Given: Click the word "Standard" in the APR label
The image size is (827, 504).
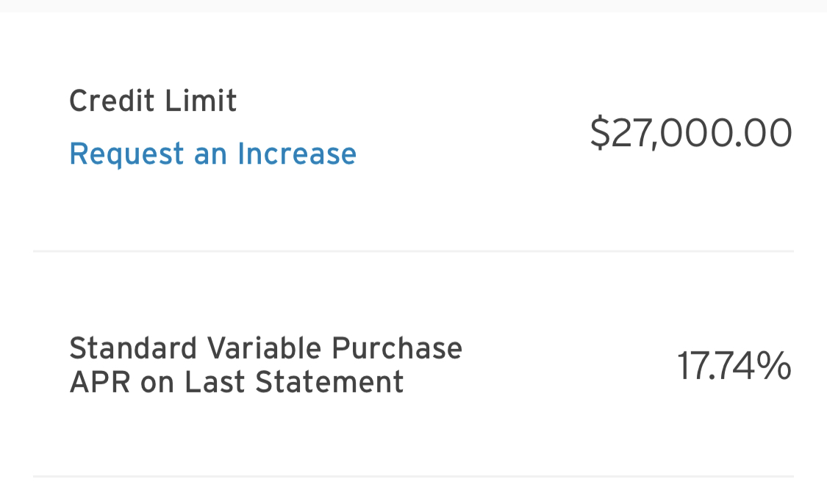Looking at the screenshot, I should click(x=133, y=348).
